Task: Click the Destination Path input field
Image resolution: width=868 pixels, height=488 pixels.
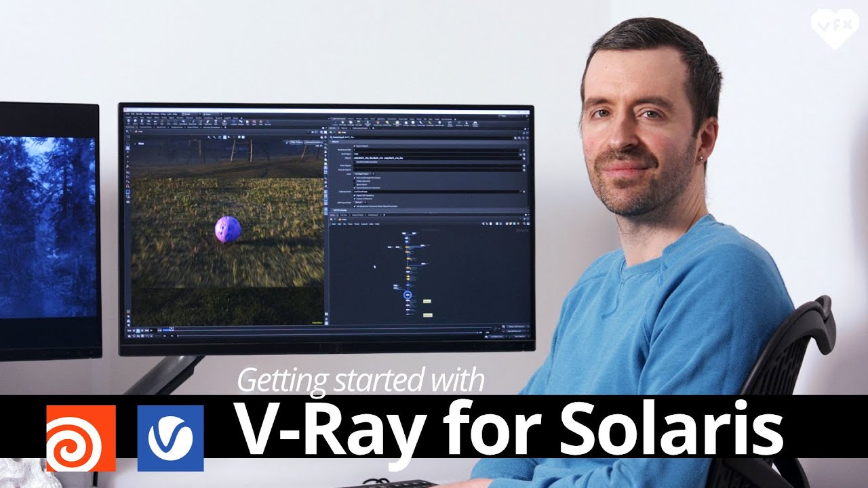Action: 435,150
